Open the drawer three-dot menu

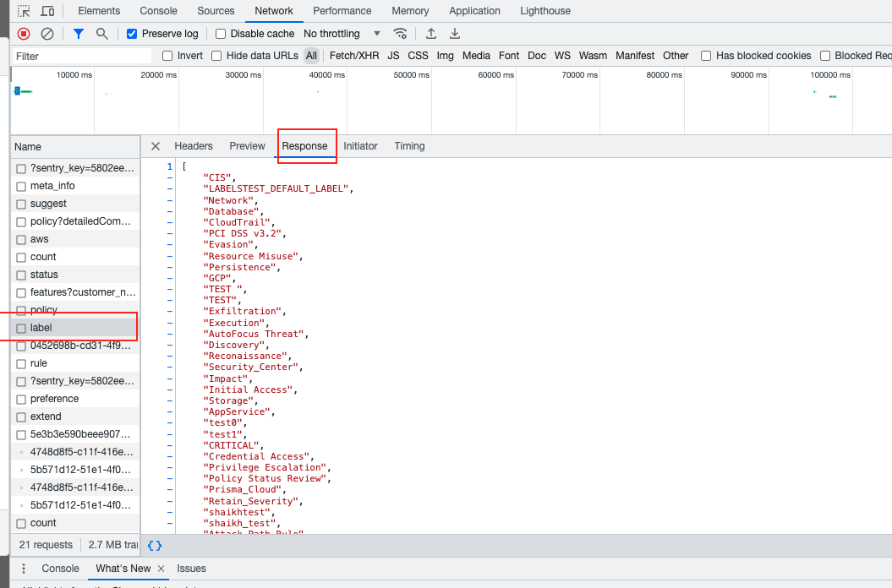[x=24, y=569]
